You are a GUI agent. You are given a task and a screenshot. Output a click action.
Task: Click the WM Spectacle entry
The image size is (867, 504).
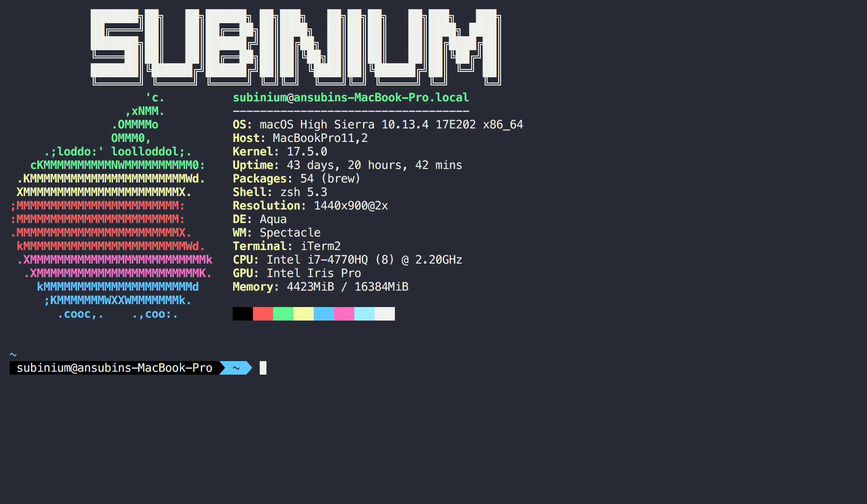point(277,232)
